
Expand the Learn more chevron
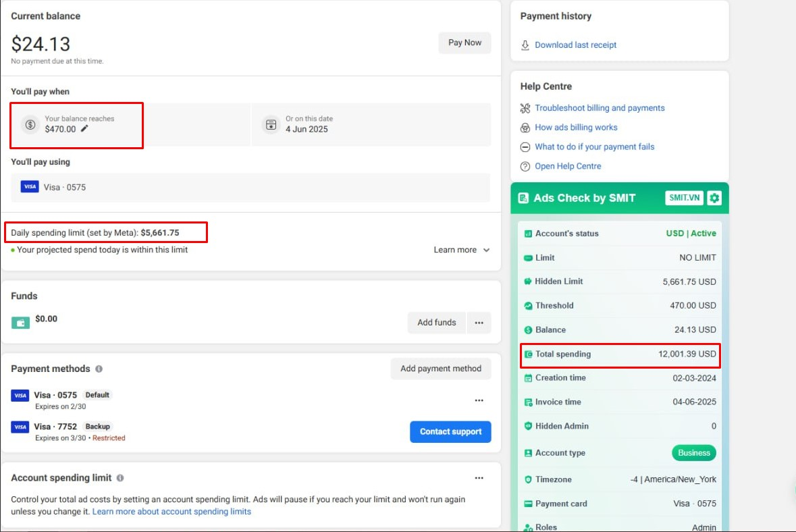pyautogui.click(x=486, y=250)
